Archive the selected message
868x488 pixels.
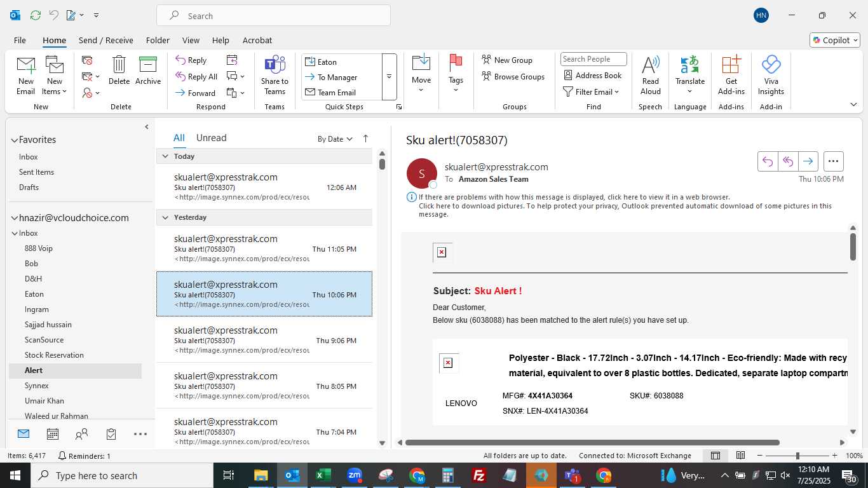pos(148,70)
